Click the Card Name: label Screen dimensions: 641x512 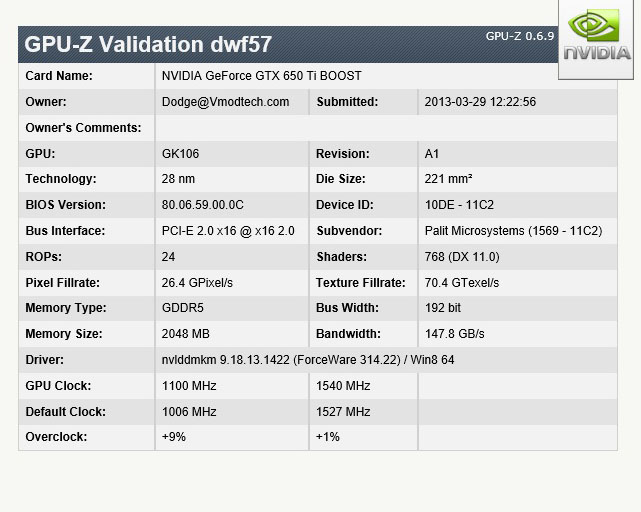click(x=59, y=76)
